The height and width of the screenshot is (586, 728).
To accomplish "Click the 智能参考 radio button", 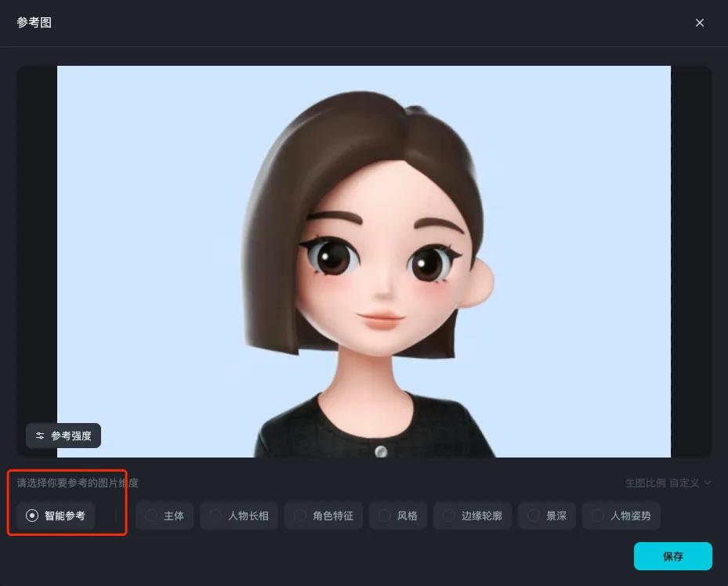I will 32,515.
